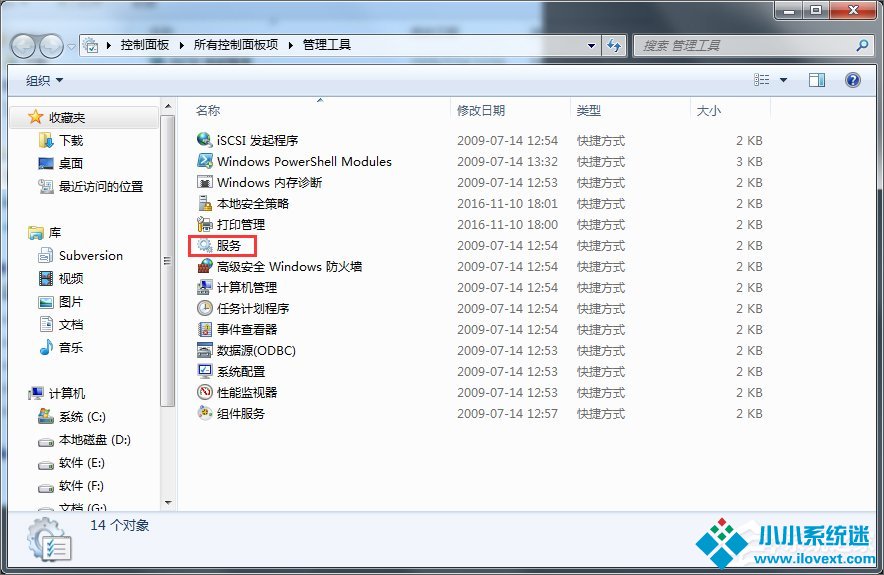Image resolution: width=884 pixels, height=575 pixels.
Task: Expand the address bar history dropdown
Action: click(591, 46)
